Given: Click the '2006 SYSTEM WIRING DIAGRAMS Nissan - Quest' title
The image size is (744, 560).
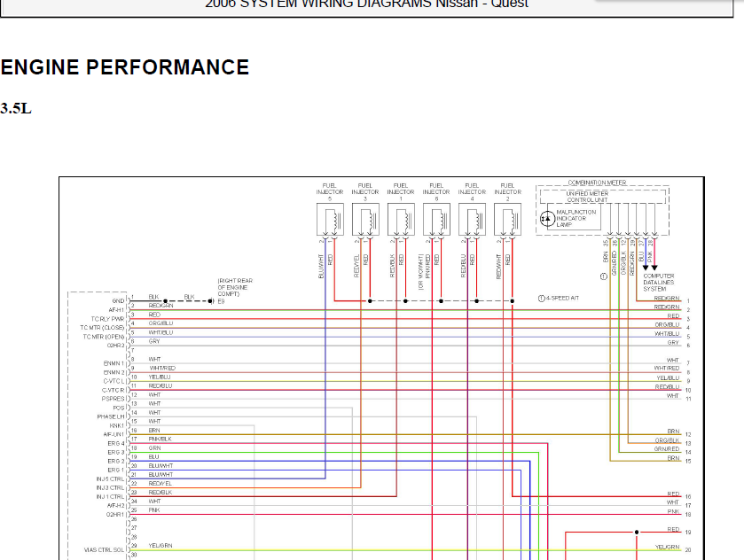Looking at the screenshot, I should [x=366, y=4].
